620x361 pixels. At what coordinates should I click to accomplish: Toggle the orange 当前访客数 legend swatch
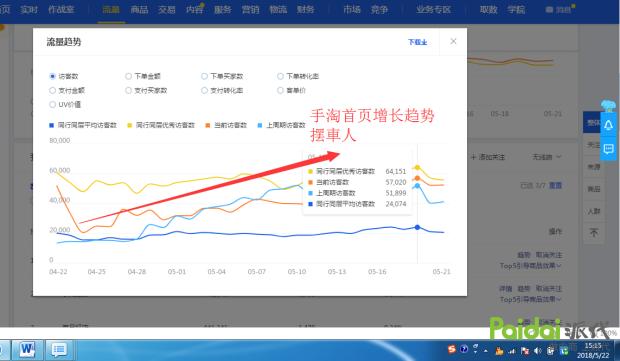208,125
